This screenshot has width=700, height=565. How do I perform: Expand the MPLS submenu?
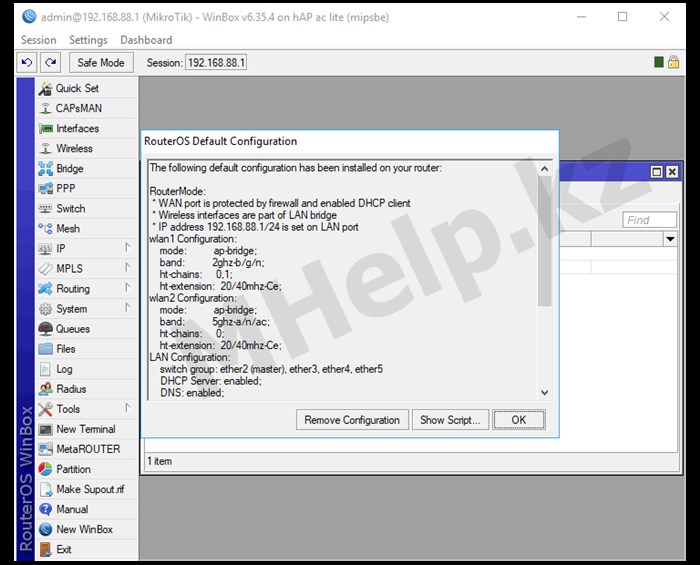128,267
